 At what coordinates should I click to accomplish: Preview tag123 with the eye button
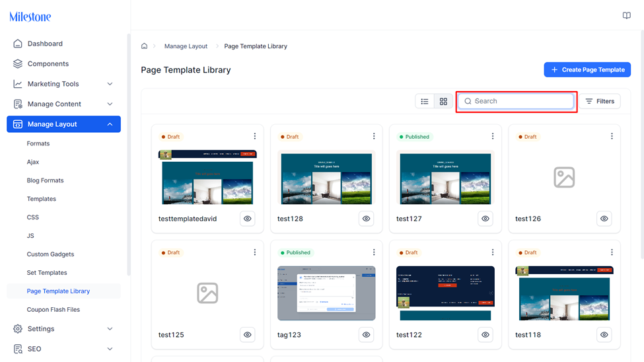367,334
